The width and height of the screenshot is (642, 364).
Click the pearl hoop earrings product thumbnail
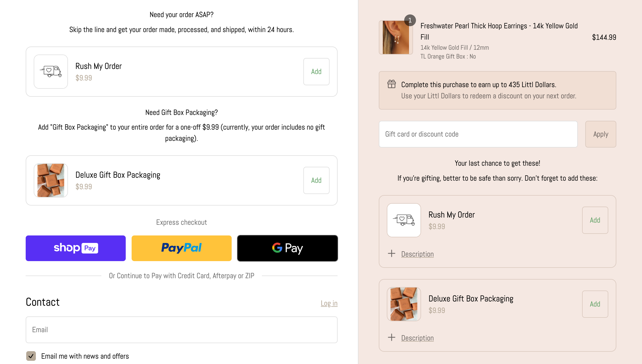396,37
